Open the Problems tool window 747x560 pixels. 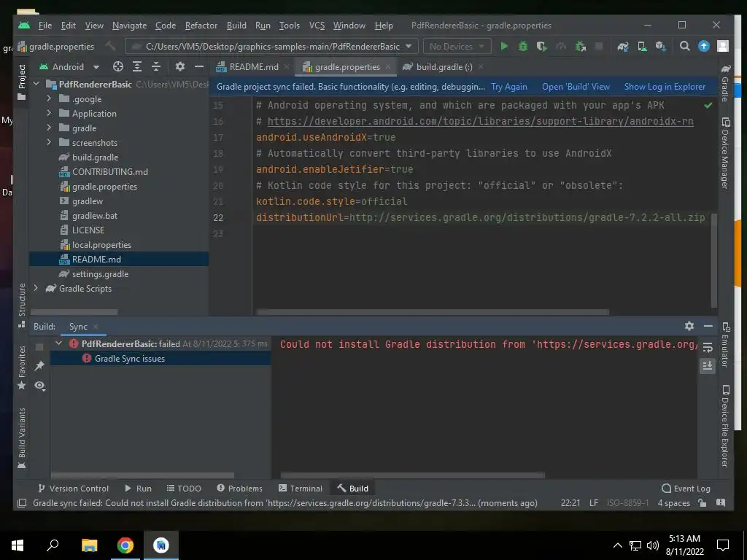239,488
